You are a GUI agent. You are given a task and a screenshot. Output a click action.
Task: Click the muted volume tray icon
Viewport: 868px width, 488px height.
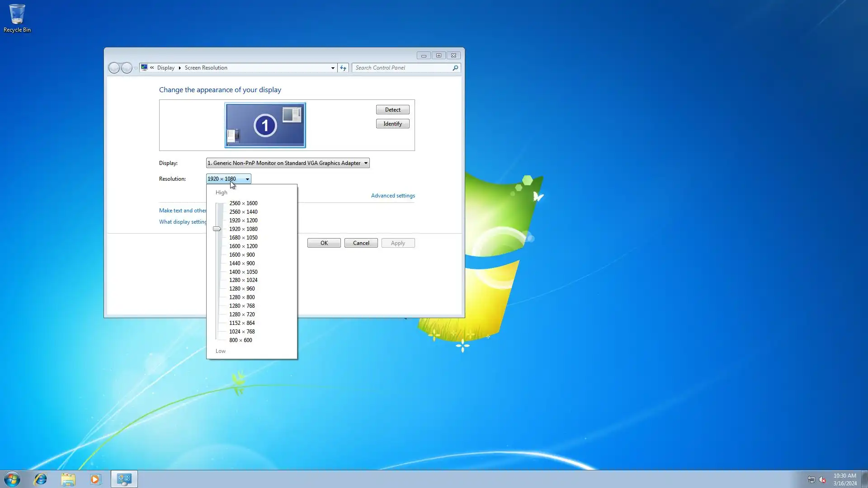click(822, 480)
